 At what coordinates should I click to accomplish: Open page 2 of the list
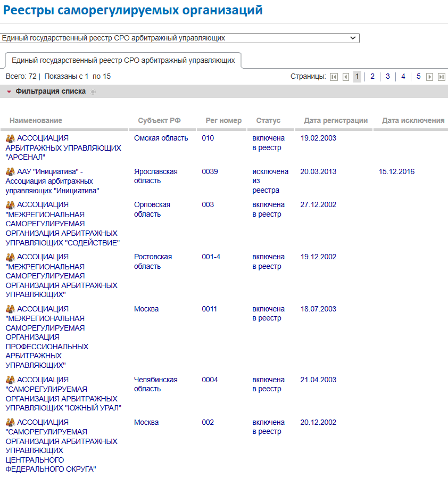click(372, 76)
